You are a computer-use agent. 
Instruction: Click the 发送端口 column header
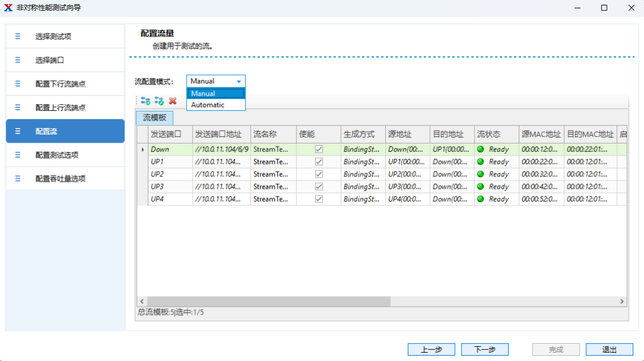170,134
